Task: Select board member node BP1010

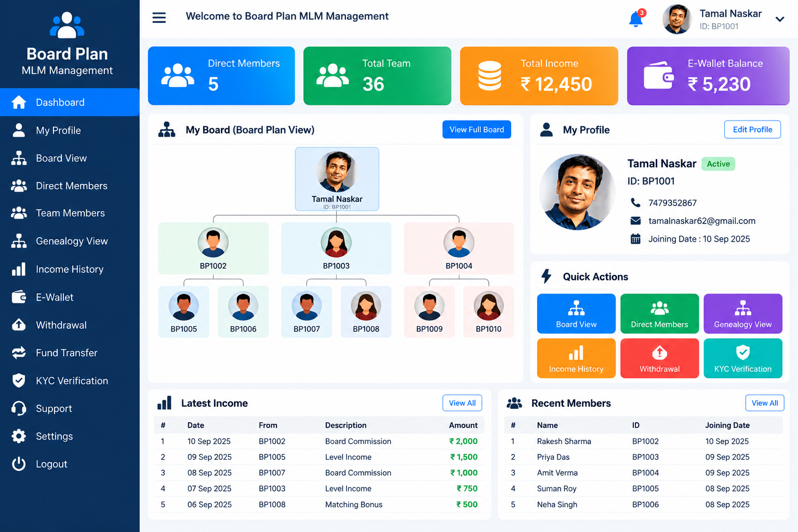Action: (x=489, y=312)
